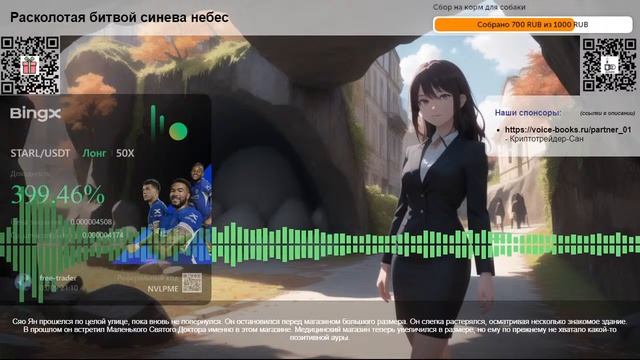
Task: Click the BingX logo on trading card
Action: [x=36, y=114]
